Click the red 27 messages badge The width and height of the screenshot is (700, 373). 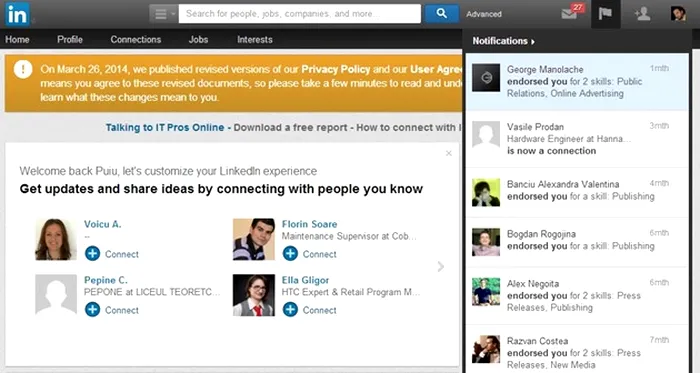578,7
